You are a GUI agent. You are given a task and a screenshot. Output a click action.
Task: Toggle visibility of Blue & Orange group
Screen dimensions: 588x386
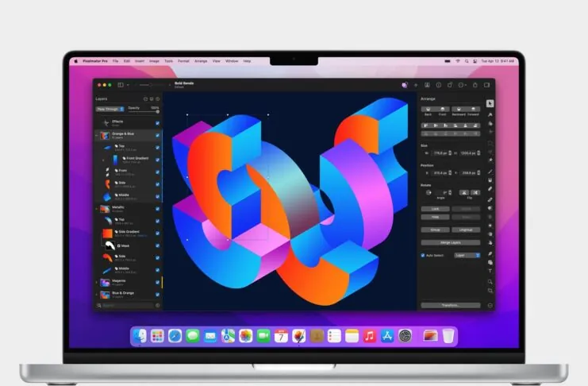tap(157, 295)
